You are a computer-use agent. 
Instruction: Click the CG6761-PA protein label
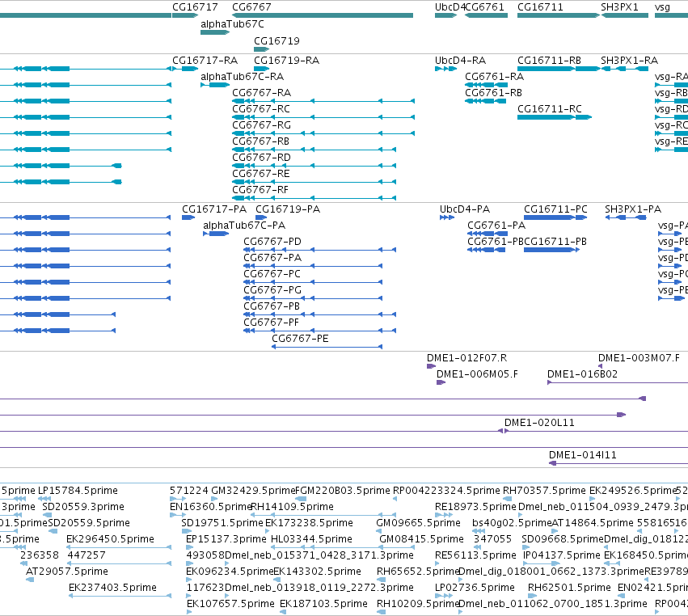[x=496, y=226]
